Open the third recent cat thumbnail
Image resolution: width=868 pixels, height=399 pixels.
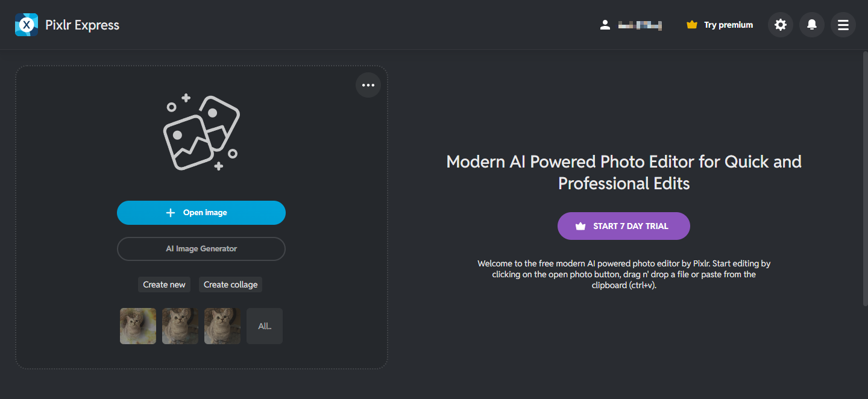[222, 326]
